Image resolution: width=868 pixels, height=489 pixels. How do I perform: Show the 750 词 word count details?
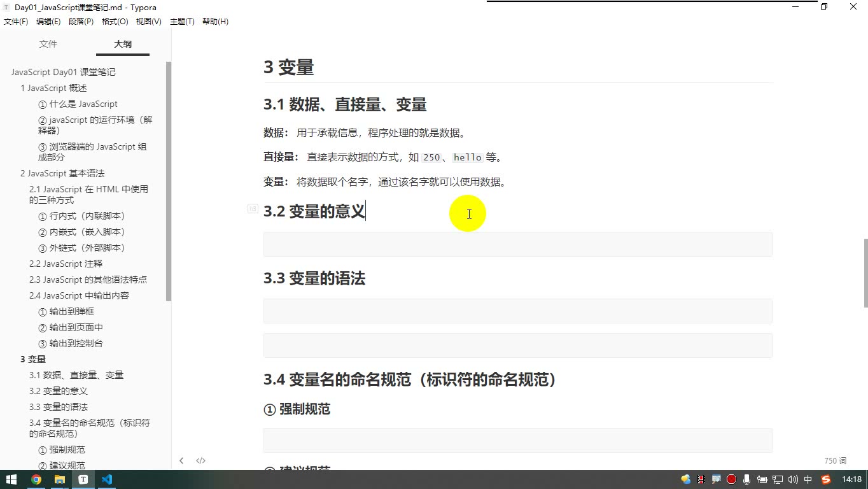pyautogui.click(x=835, y=460)
